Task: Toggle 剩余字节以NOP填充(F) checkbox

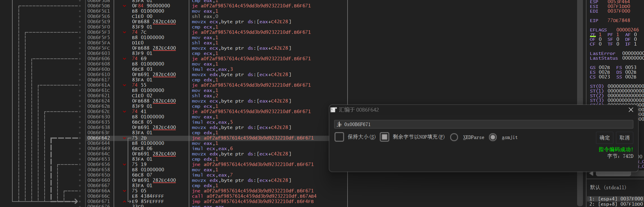Action: point(384,137)
